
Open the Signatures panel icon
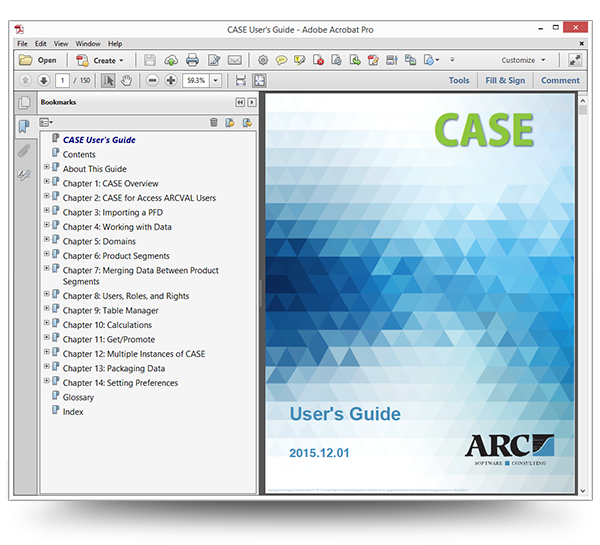24,175
